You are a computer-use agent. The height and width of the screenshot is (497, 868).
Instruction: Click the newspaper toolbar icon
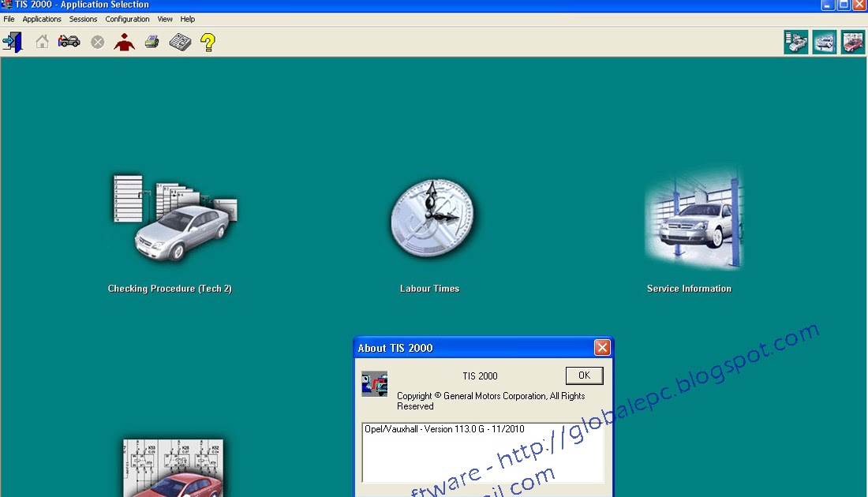click(180, 42)
